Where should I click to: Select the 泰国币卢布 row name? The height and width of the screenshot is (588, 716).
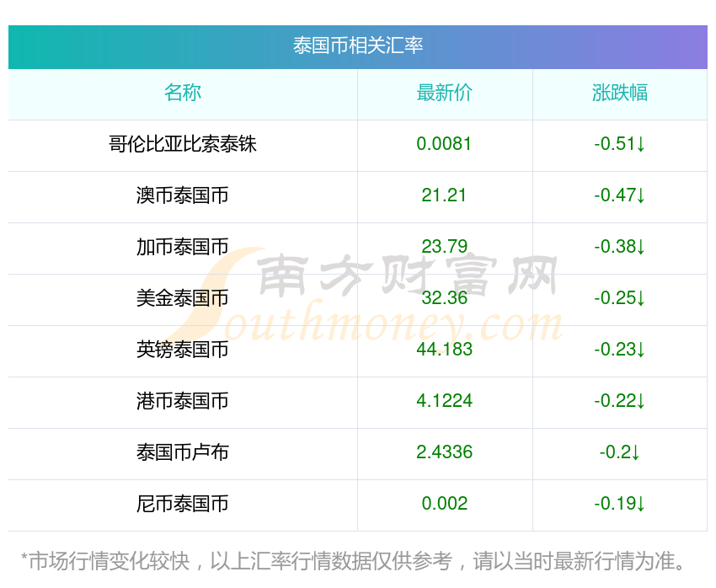click(x=183, y=452)
